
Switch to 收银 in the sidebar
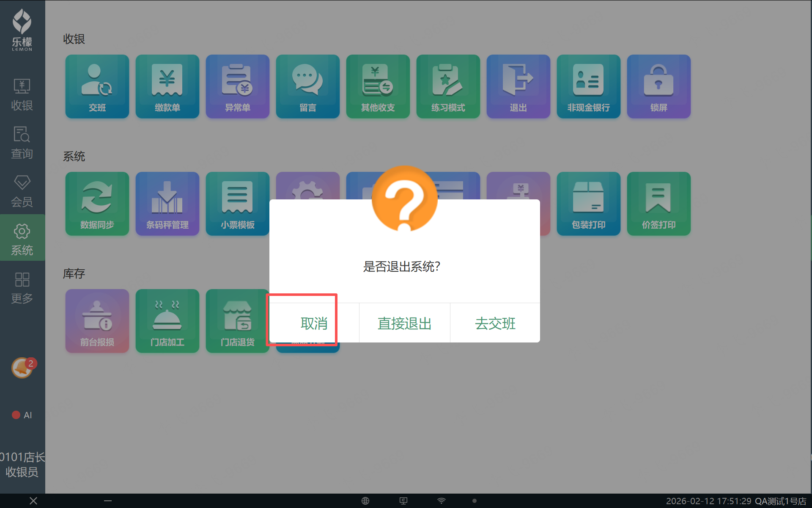click(x=22, y=95)
